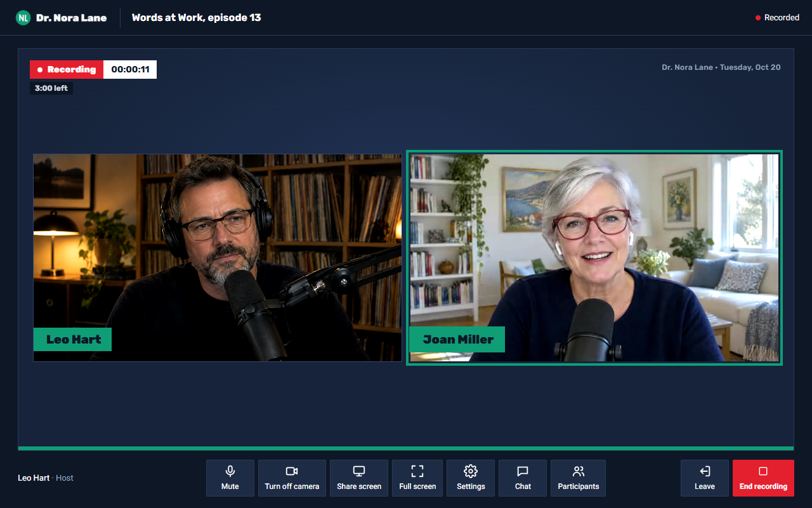Click the Recorded status indicator
812x508 pixels.
777,18
